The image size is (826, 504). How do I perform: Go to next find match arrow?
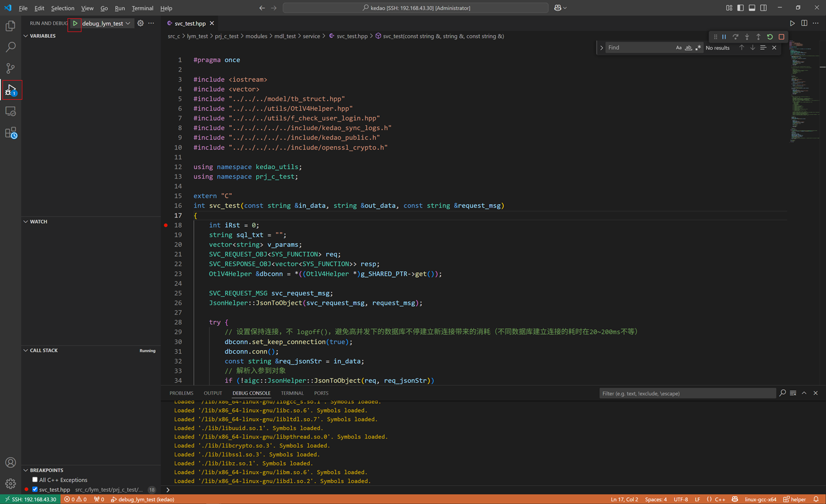pyautogui.click(x=753, y=48)
